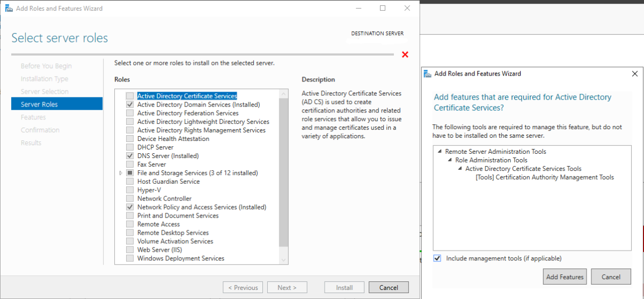Close the Add features dialog
This screenshot has width=644, height=299.
[x=634, y=73]
